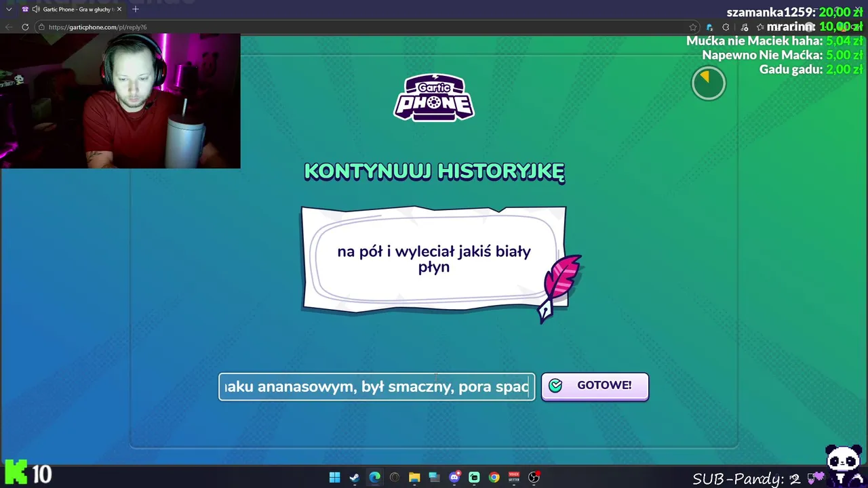This screenshot has width=868, height=488.
Task: Open the media control music icon
Action: pos(745,27)
